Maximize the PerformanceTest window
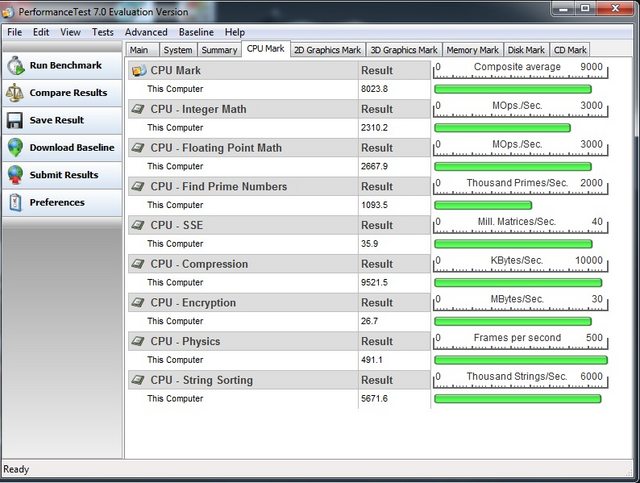 585,8
